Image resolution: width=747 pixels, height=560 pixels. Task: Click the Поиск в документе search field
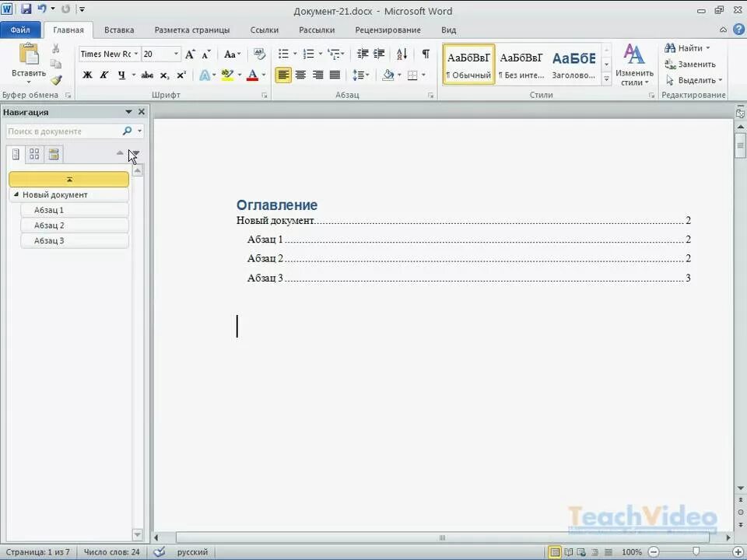coord(65,131)
